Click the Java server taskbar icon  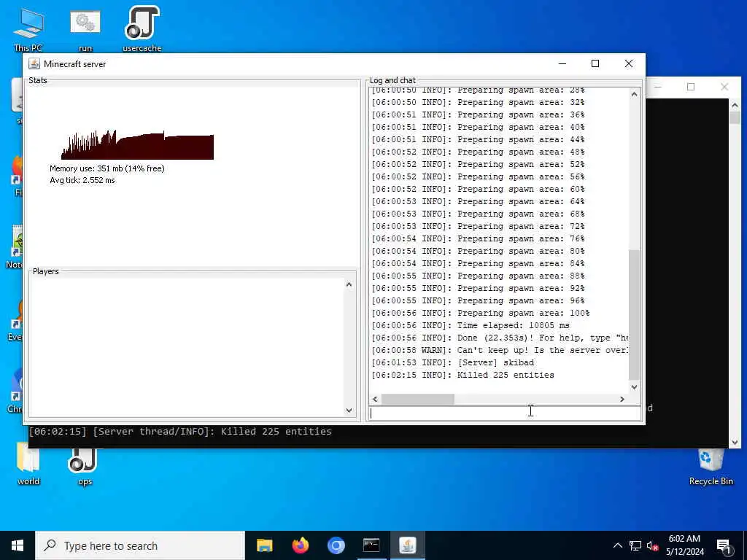pos(407,545)
